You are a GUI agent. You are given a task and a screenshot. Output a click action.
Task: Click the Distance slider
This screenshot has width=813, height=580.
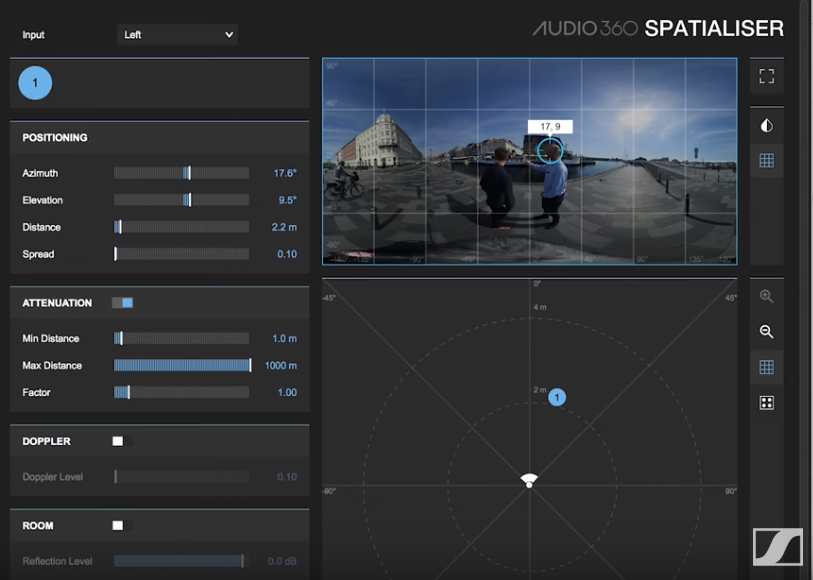[181, 227]
